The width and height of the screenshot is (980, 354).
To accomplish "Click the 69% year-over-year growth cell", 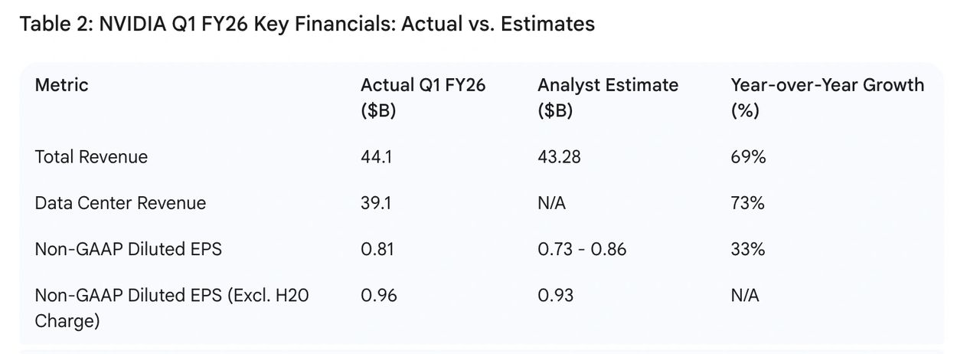I will pyautogui.click(x=748, y=157).
